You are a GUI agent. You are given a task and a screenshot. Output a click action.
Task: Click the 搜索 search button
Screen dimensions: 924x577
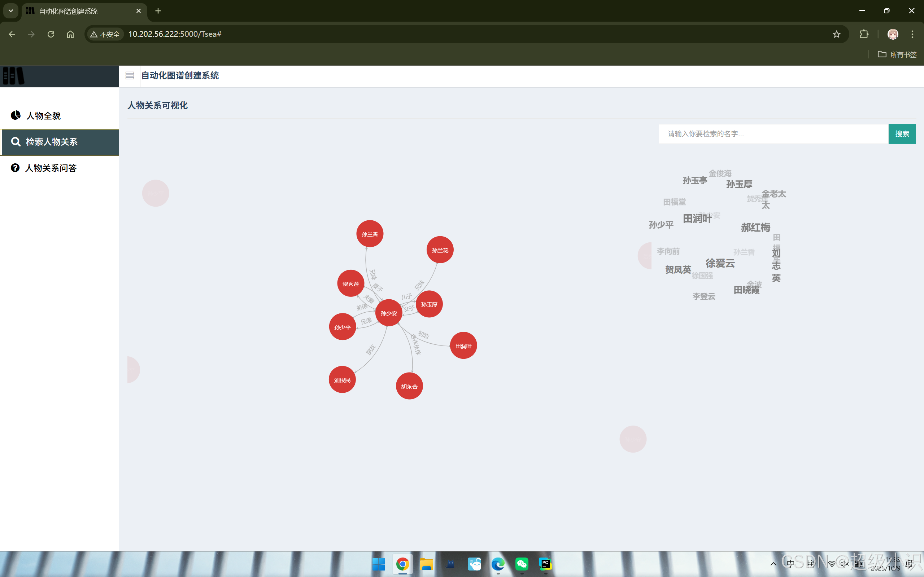902,134
